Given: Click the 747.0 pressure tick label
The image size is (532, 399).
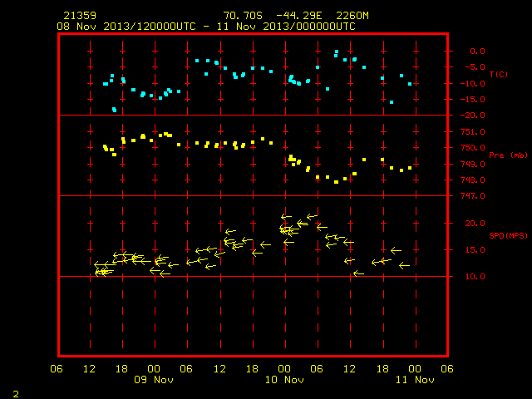Looking at the screenshot, I should (x=473, y=196).
